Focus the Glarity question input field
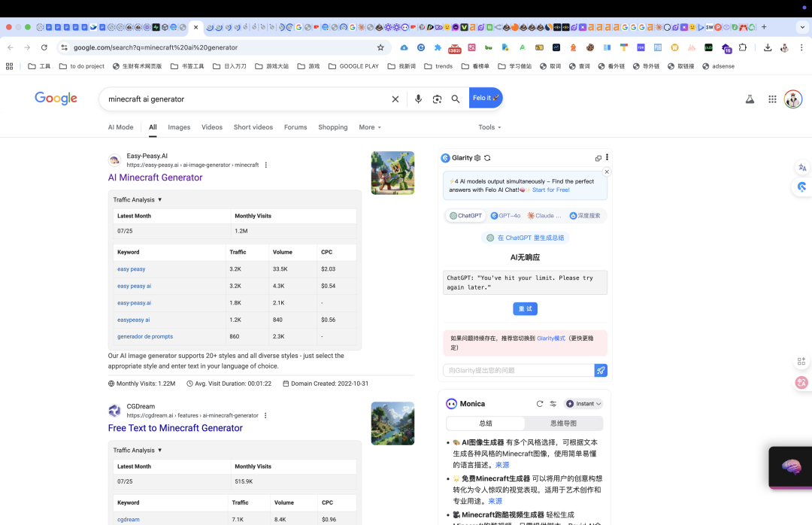 [x=518, y=370]
